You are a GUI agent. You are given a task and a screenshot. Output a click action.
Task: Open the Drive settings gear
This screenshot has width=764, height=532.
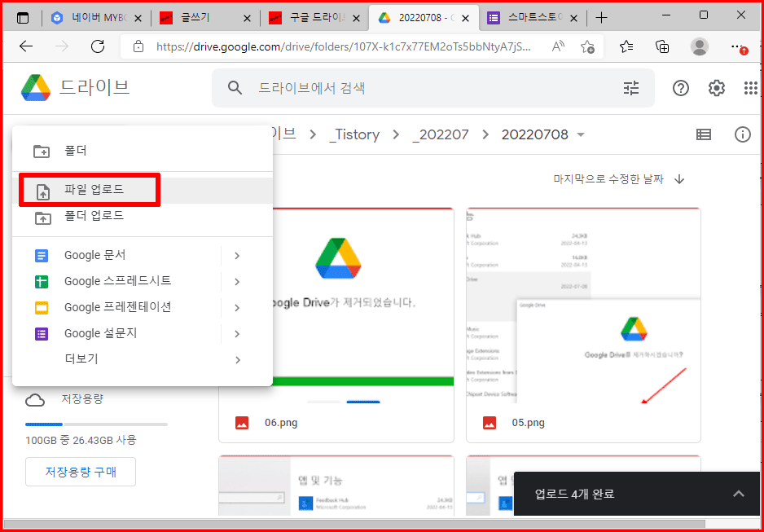pyautogui.click(x=716, y=88)
